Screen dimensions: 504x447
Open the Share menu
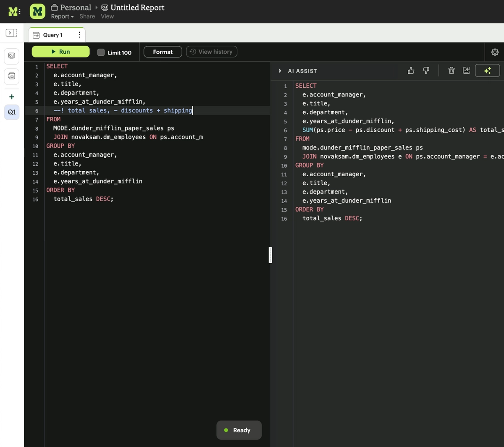point(87,16)
